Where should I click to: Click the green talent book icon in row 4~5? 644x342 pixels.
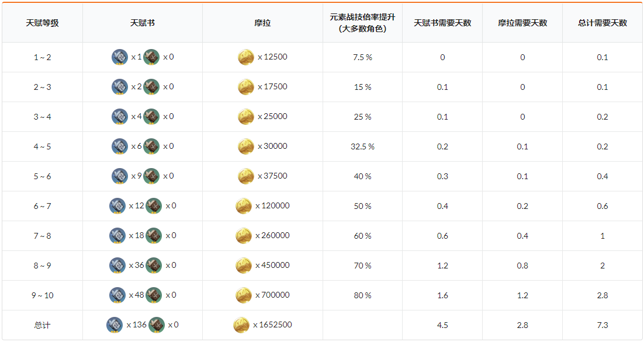(x=151, y=146)
